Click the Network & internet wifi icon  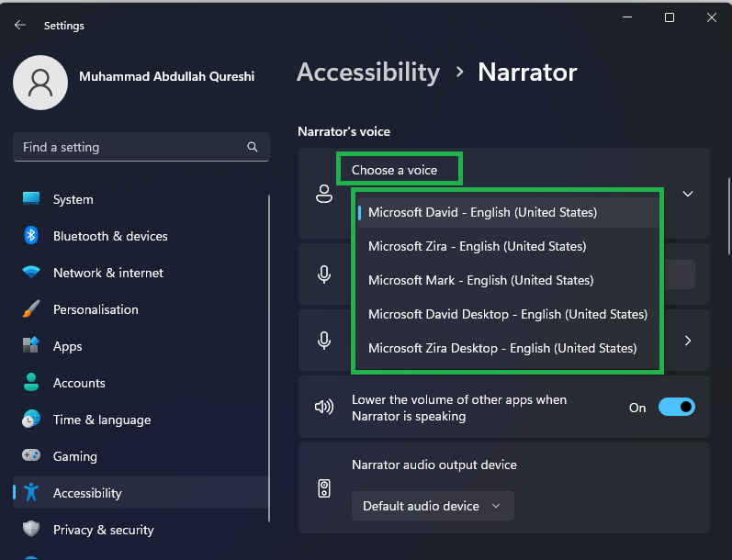[x=31, y=273]
